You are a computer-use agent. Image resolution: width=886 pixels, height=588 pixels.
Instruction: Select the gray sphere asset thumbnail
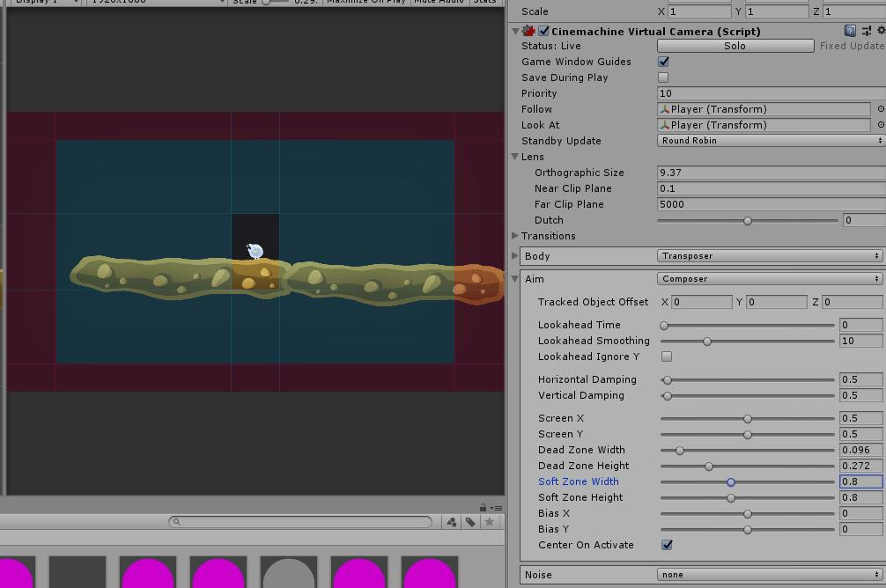pyautogui.click(x=289, y=572)
